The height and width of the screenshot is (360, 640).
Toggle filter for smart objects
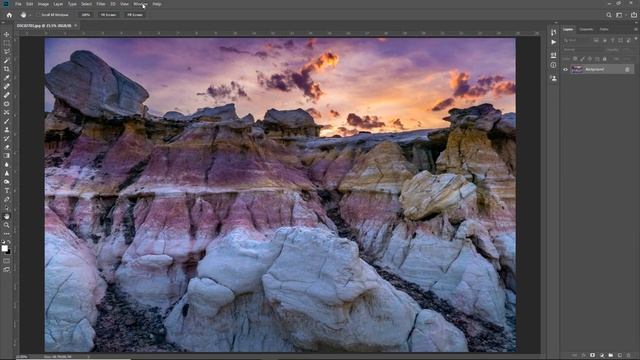[x=628, y=40]
